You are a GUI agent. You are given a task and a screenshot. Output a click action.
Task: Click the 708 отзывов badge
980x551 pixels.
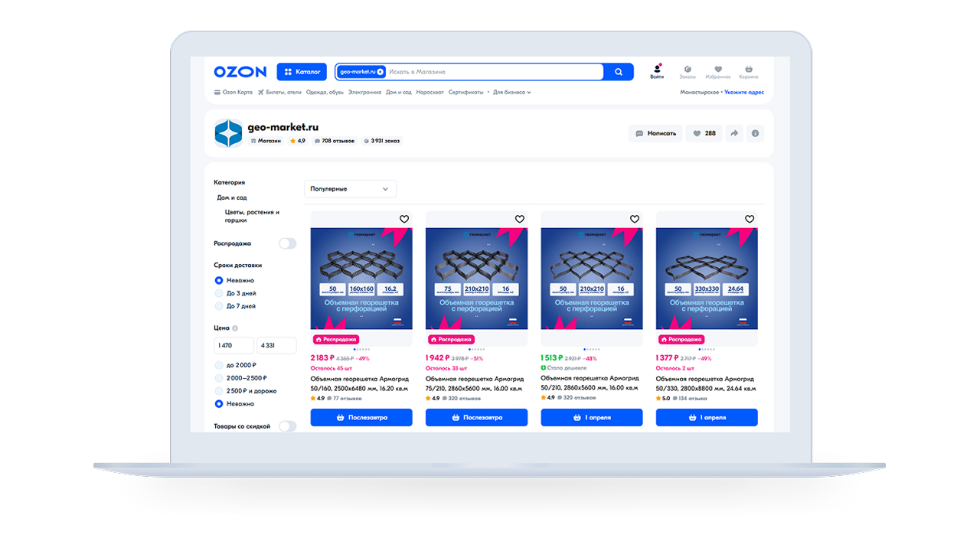(x=335, y=141)
